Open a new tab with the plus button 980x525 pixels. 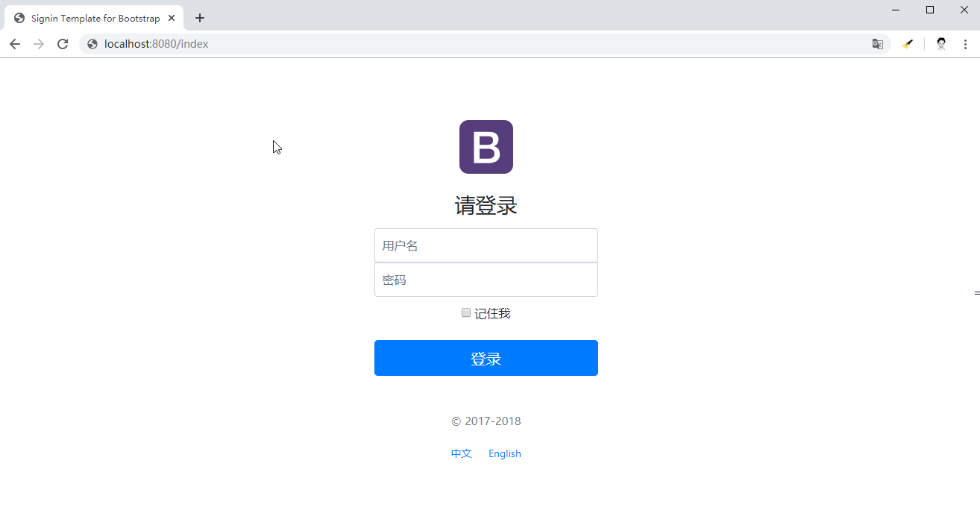(200, 18)
